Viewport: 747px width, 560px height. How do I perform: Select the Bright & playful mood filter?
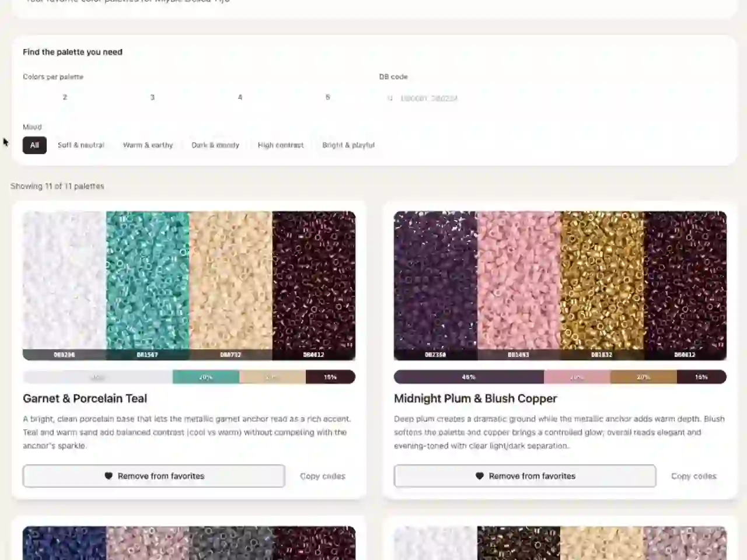[x=348, y=145]
